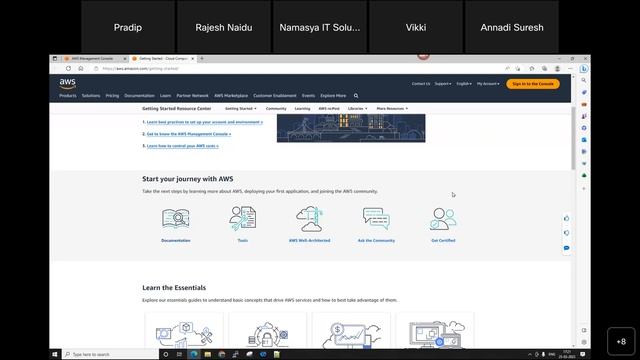The image size is (640, 360).
Task: Open the taskbar notification center icon
Action: pyautogui.click(x=583, y=354)
